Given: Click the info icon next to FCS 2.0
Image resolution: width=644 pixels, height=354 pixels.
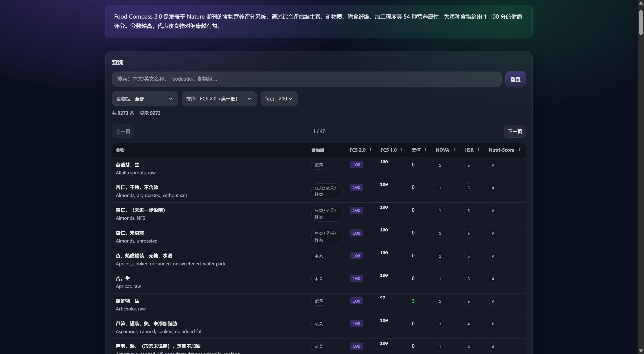Looking at the screenshot, I should point(371,150).
